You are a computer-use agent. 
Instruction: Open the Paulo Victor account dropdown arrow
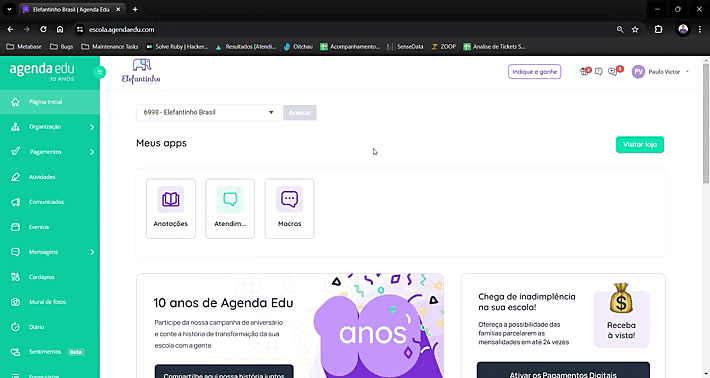tap(687, 72)
